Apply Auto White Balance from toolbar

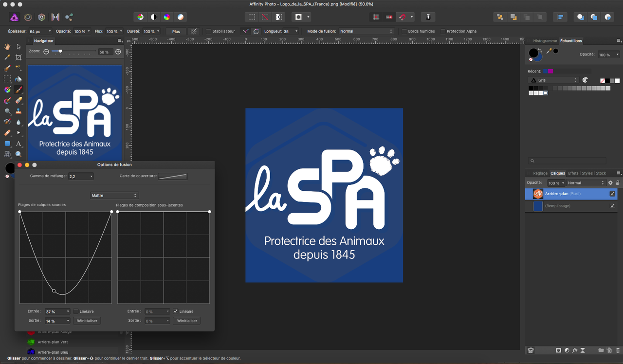coord(181,17)
